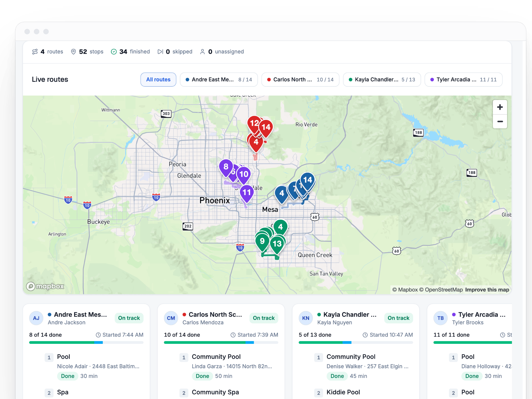Select blue map marker labeled 4

click(282, 194)
